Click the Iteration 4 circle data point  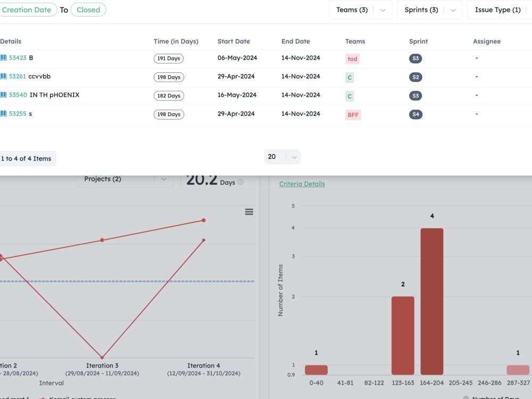pyautogui.click(x=204, y=220)
